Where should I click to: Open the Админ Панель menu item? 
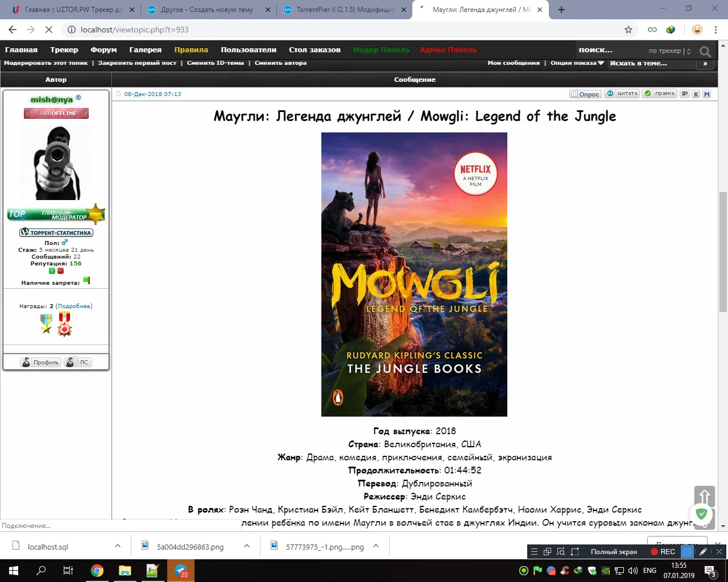click(x=448, y=50)
